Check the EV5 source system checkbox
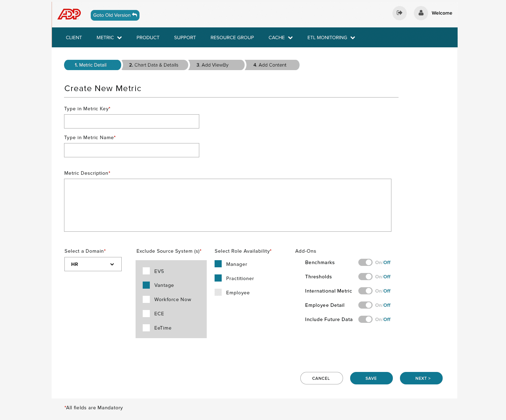 [146, 271]
